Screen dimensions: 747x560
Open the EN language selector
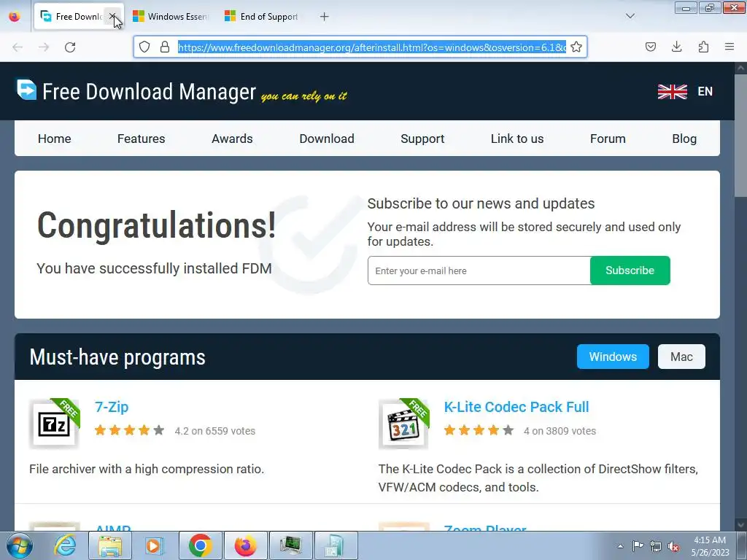tap(705, 91)
